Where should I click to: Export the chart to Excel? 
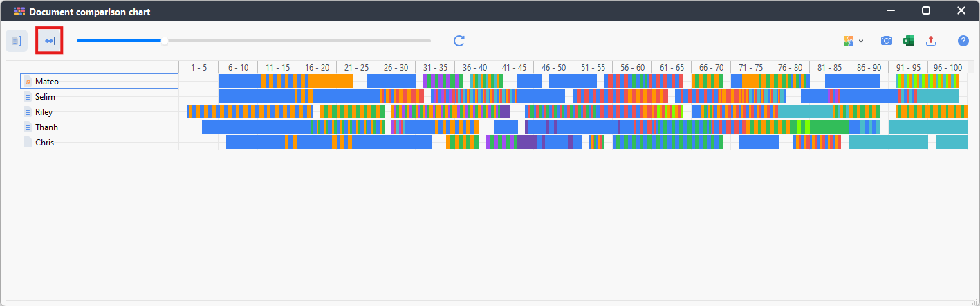click(x=909, y=41)
